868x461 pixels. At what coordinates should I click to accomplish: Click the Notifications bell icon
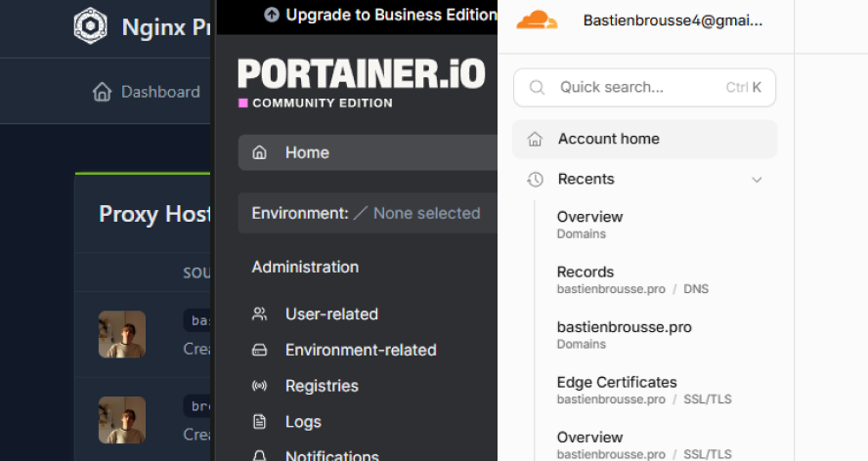click(260, 456)
